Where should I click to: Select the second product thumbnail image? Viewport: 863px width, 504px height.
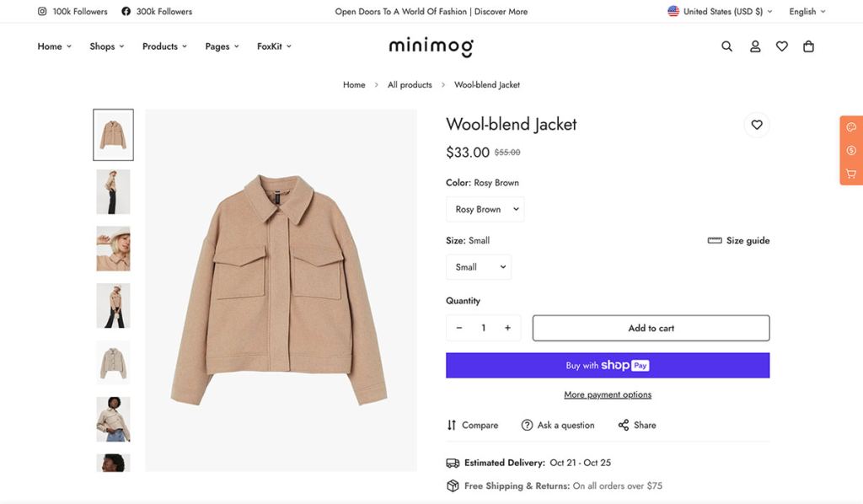[113, 191]
